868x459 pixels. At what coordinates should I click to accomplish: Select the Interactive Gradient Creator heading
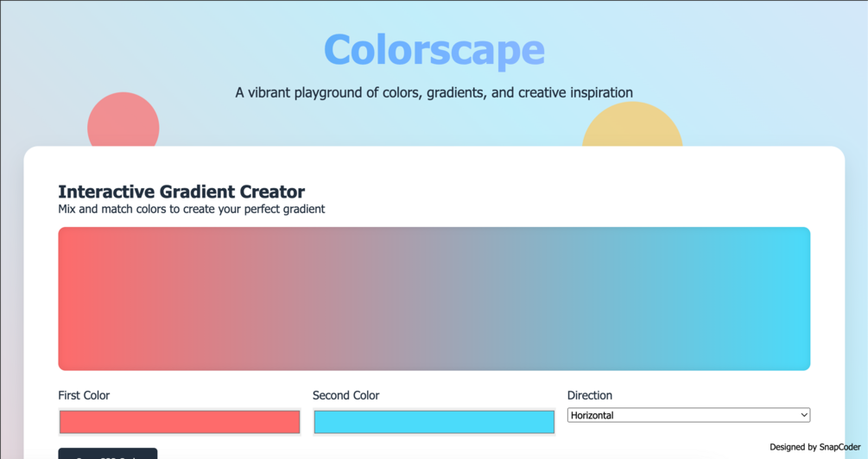[x=181, y=192]
